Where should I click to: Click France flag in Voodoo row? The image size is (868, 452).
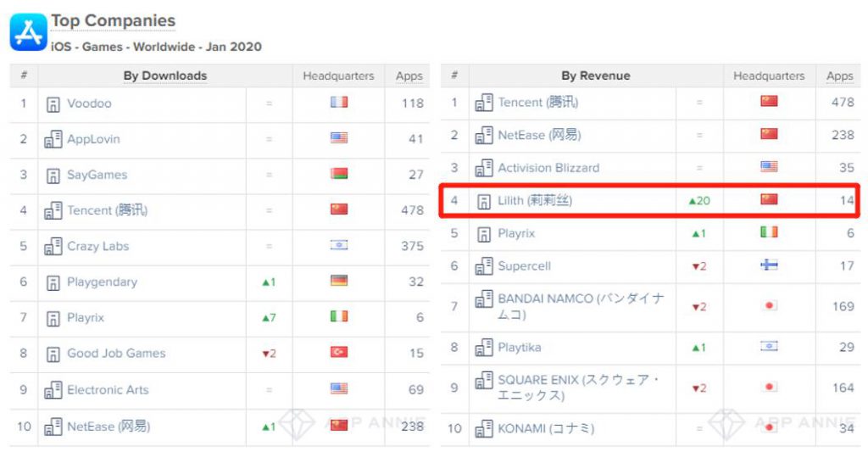[339, 102]
